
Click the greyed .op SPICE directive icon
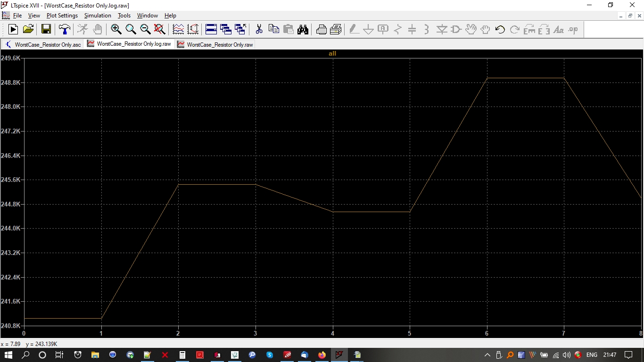pyautogui.click(x=573, y=29)
